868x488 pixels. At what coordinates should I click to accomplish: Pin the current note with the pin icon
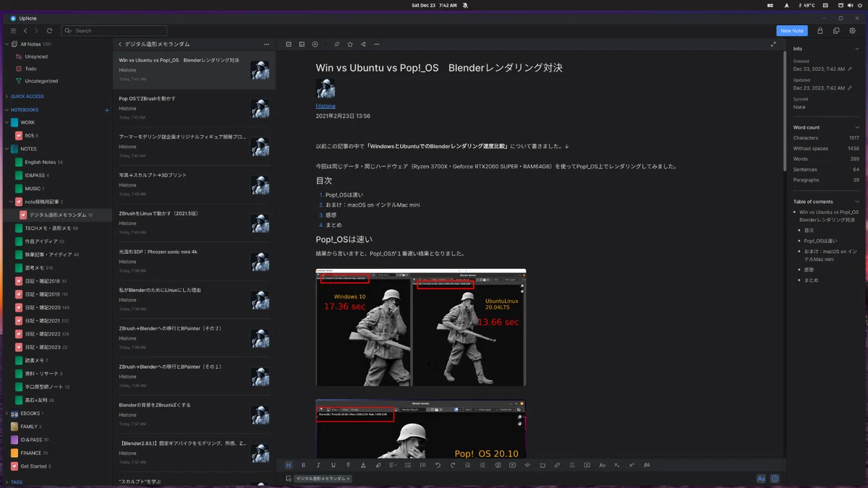[x=336, y=44]
